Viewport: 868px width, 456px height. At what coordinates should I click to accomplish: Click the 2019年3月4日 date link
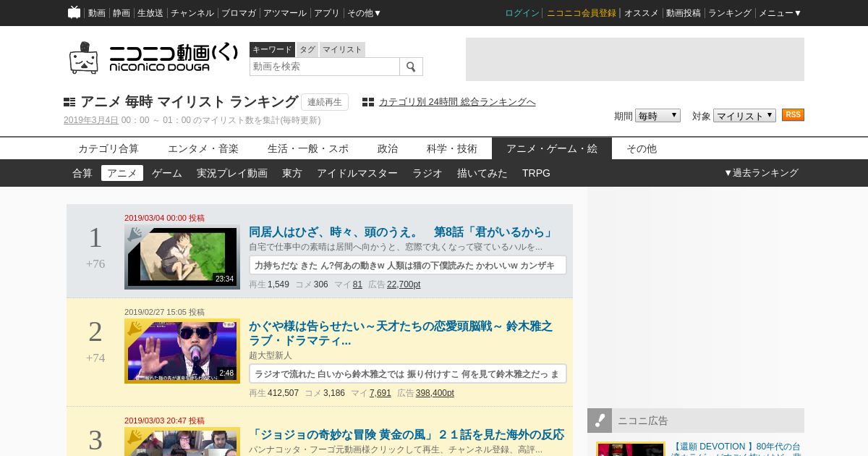(91, 120)
